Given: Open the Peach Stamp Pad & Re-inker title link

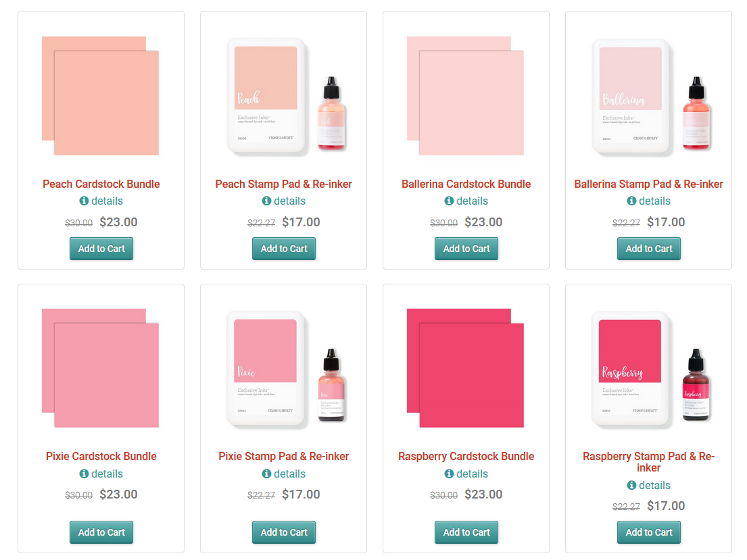Looking at the screenshot, I should click(284, 184).
